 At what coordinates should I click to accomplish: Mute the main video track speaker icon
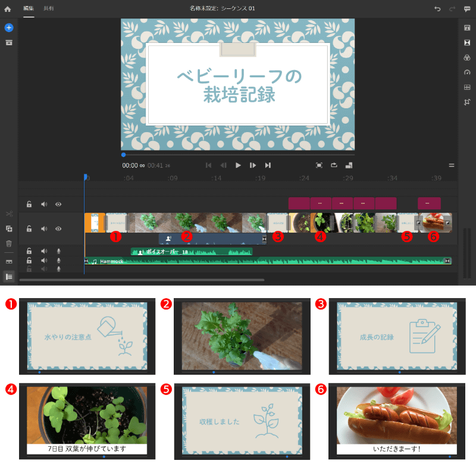click(43, 228)
